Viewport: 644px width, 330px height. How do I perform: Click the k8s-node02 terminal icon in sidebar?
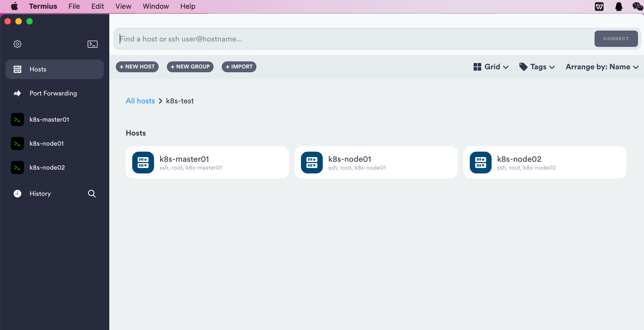coord(17,167)
